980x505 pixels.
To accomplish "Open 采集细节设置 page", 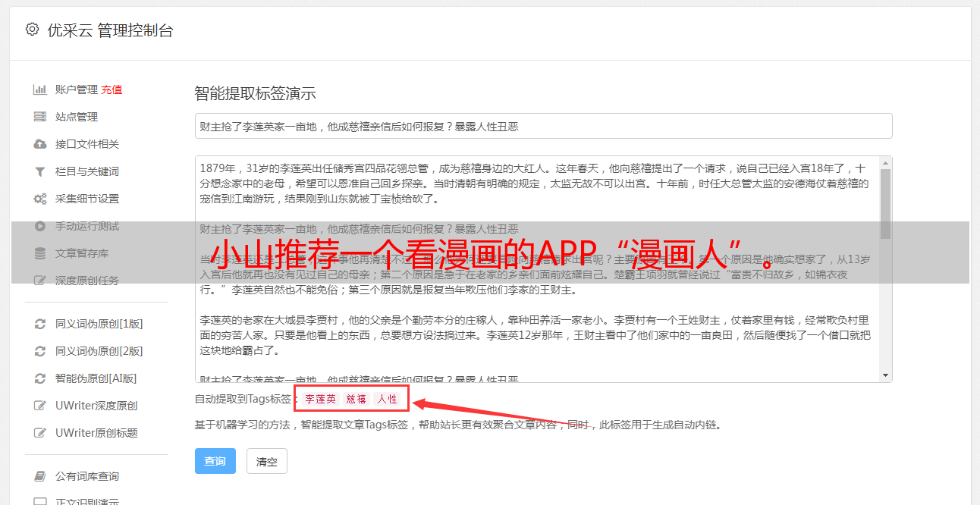I will pyautogui.click(x=89, y=199).
